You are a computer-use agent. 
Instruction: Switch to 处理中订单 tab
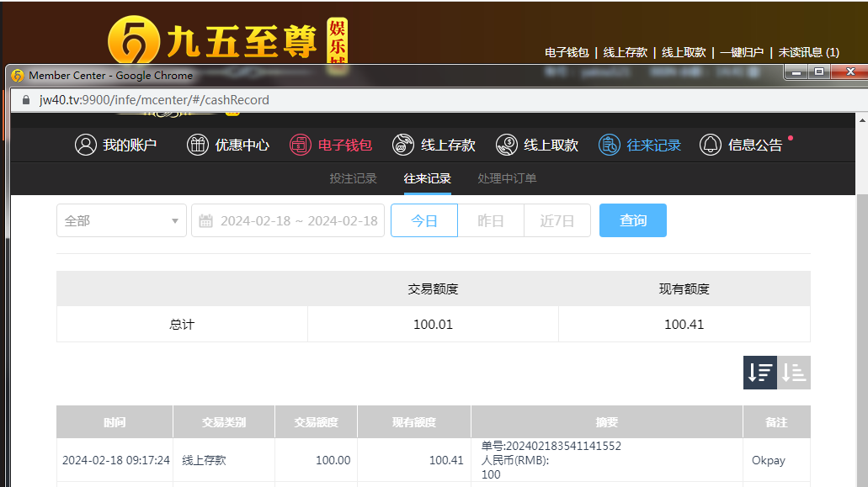click(x=507, y=178)
